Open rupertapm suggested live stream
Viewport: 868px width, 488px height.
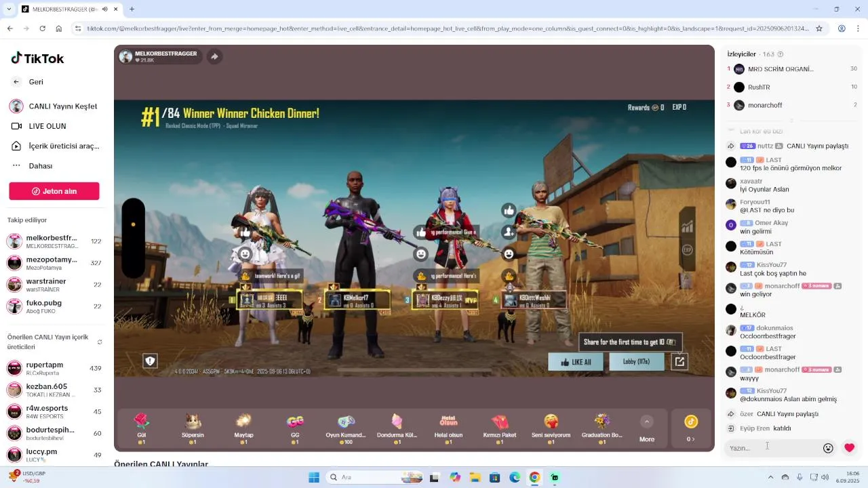pos(54,368)
